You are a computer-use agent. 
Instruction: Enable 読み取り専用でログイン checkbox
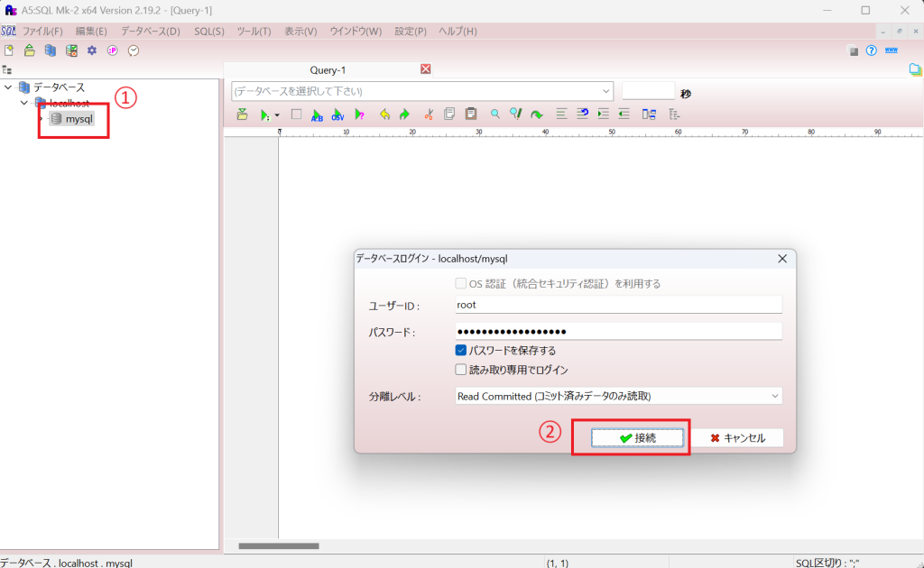(x=461, y=370)
